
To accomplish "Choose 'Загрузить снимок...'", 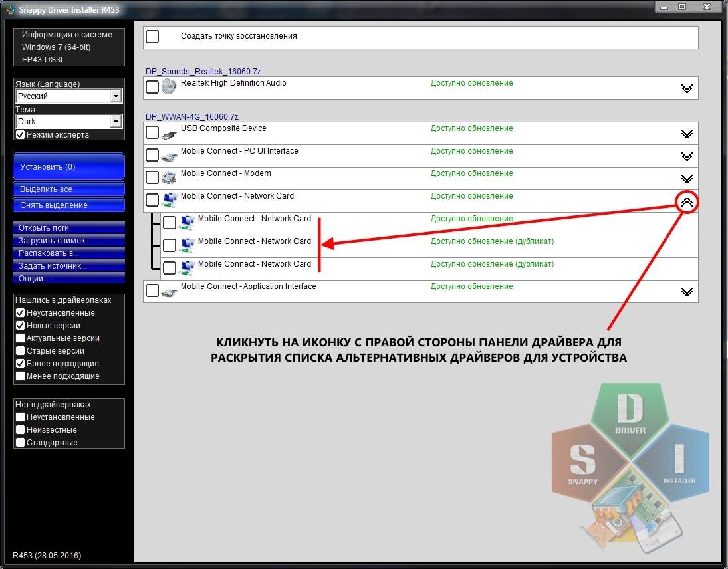I will tap(68, 241).
